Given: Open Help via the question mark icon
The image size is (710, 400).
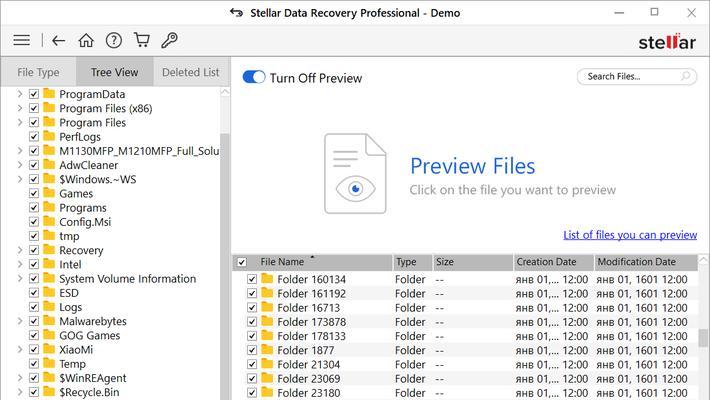Looking at the screenshot, I should click(114, 40).
